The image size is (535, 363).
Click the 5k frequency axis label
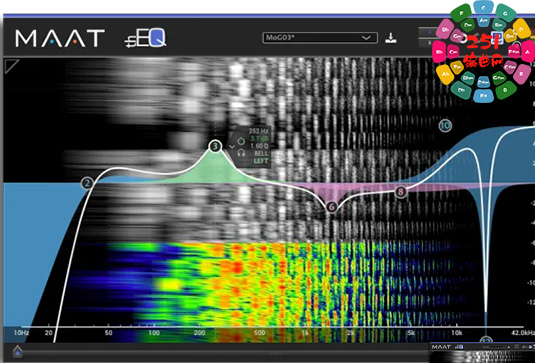[411, 333]
